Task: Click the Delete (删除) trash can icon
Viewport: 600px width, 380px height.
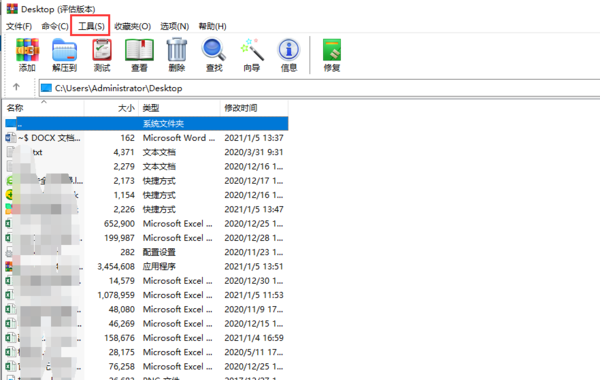Action: [177, 50]
